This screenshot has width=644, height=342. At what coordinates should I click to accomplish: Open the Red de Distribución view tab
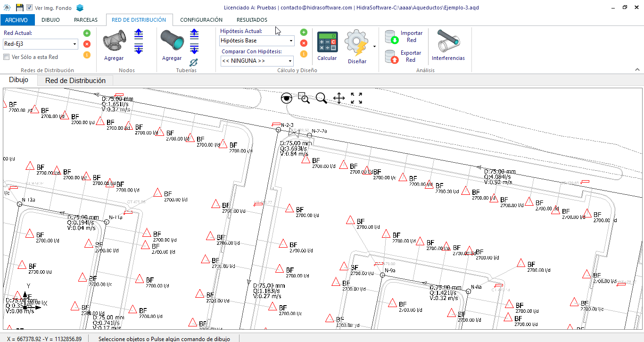pos(75,81)
